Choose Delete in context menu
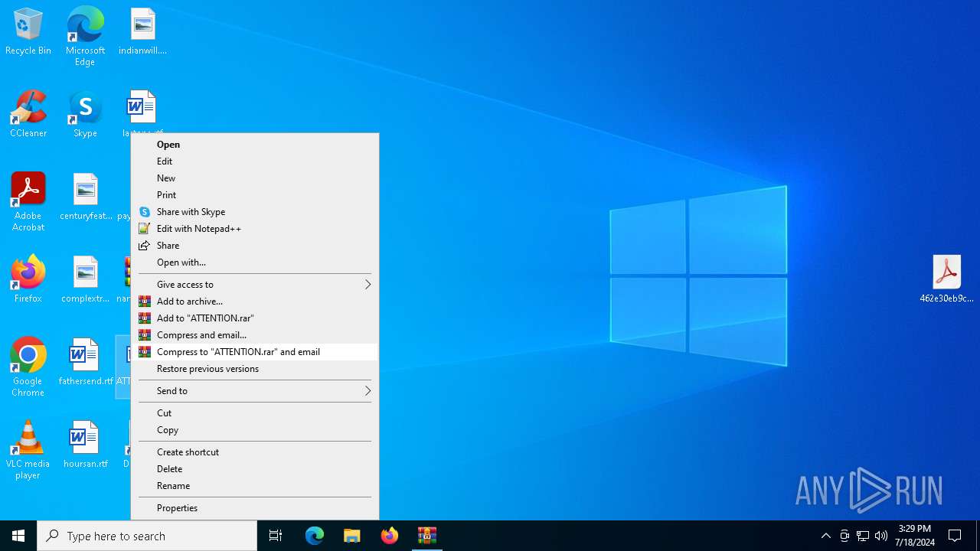This screenshot has height=551, width=980. coord(255,469)
